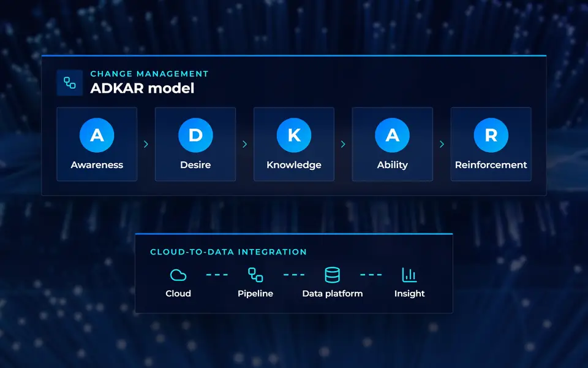Click the 'Awareness' label
This screenshot has height=368, width=588.
pyautogui.click(x=97, y=165)
